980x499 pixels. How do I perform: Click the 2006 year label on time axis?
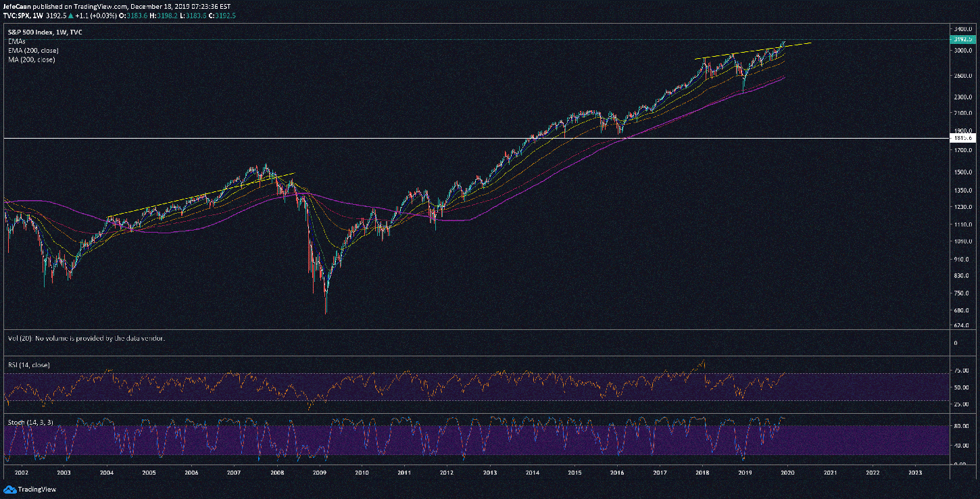pos(191,473)
